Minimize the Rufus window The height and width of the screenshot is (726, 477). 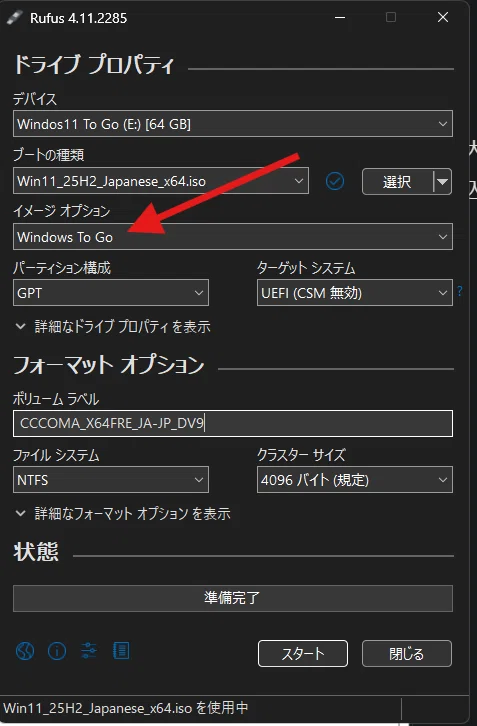click(340, 18)
